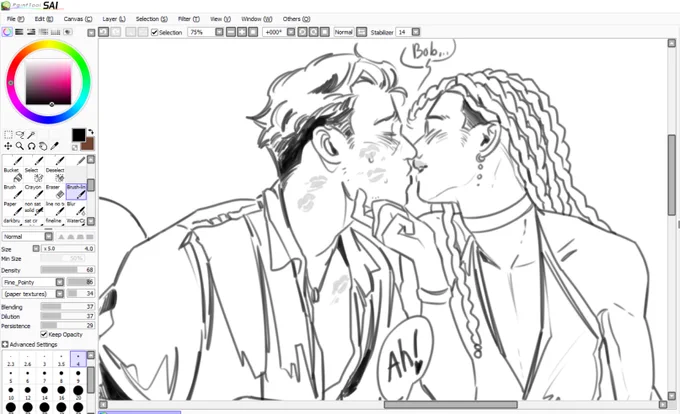
Task: Select the zoom magnifier tool
Action: point(20,146)
